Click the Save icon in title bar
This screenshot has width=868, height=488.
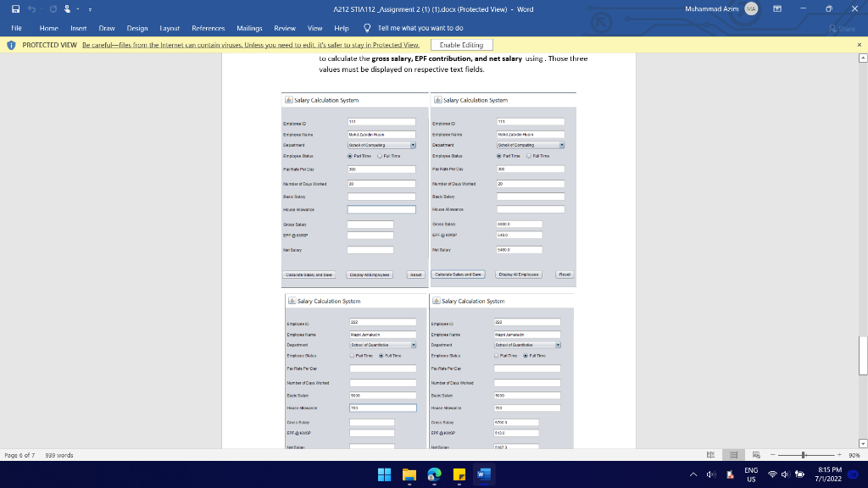tap(15, 8)
